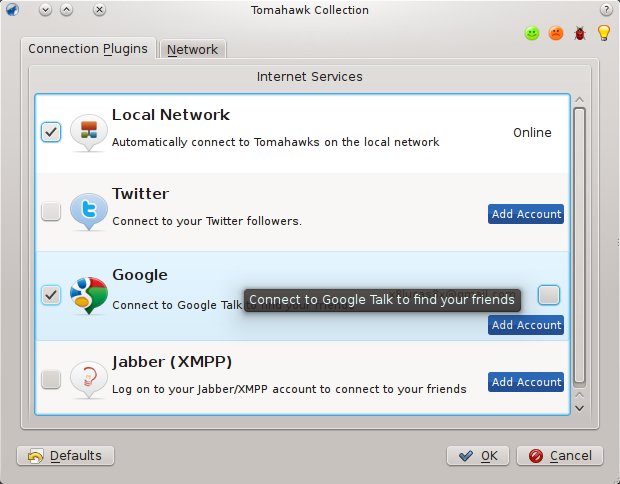The image size is (620, 484).
Task: Click the scrollbar up arrow at list top
Action: tap(579, 100)
